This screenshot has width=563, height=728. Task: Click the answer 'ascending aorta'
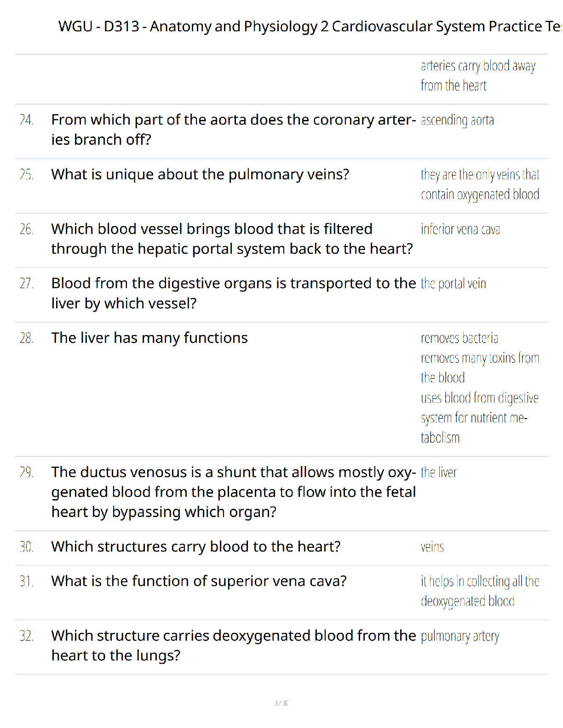point(457,120)
